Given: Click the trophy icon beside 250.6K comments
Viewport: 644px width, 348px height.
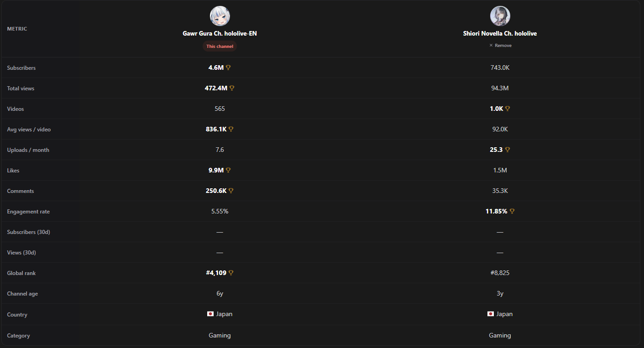Looking at the screenshot, I should click(231, 191).
